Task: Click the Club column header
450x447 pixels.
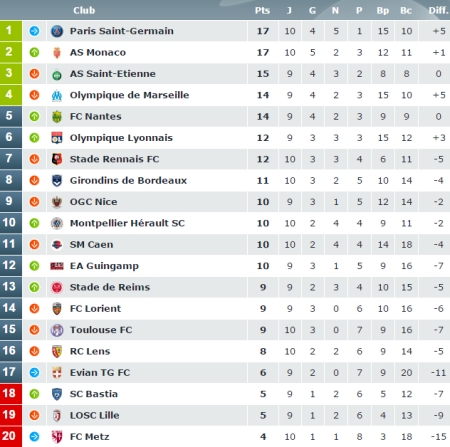Action: click(84, 11)
